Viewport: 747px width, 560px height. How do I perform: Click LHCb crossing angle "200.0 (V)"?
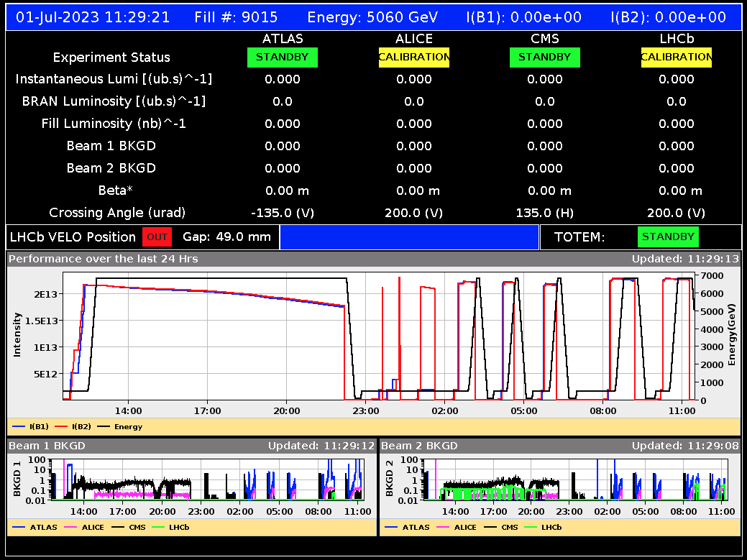(677, 213)
